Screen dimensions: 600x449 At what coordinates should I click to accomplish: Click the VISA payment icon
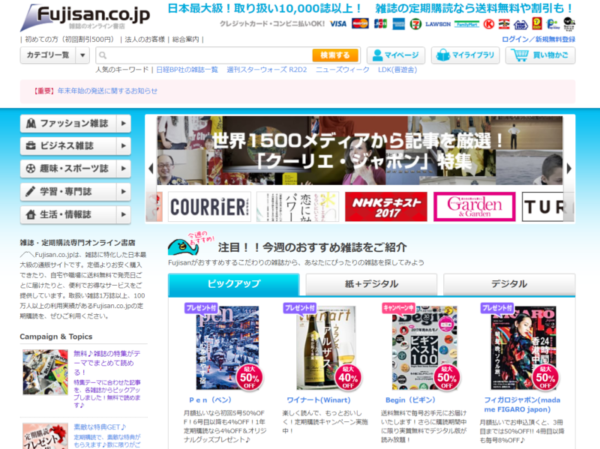pos(338,24)
